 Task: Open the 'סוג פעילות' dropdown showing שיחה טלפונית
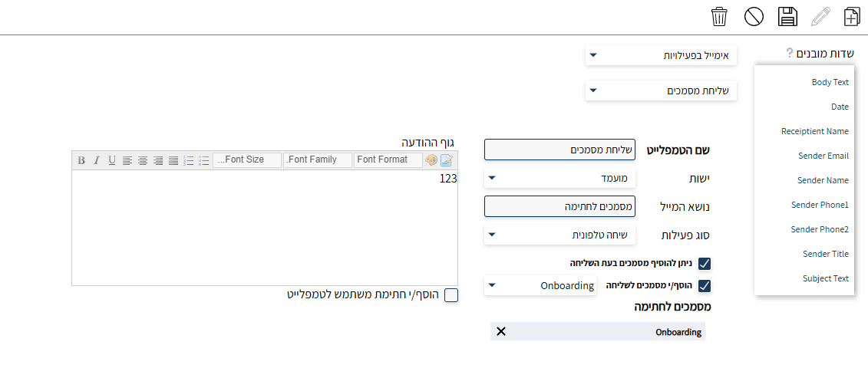(x=559, y=235)
